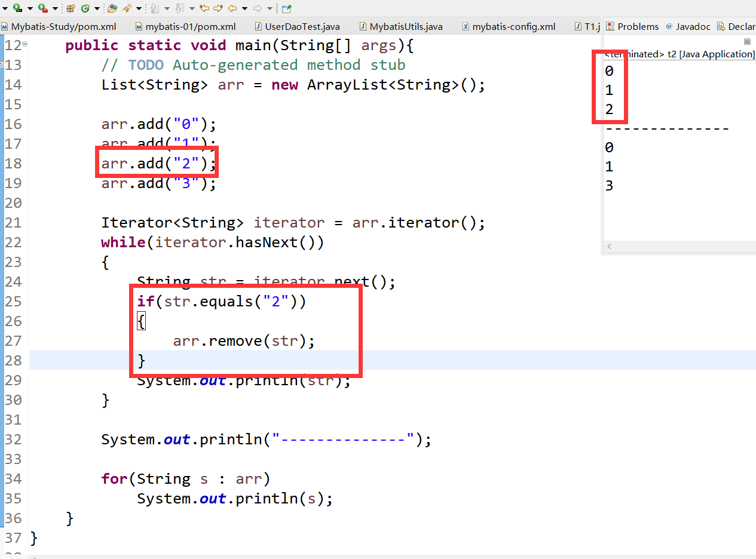The width and height of the screenshot is (756, 559).
Task: Open the External Tools dropdown arrow
Action: coord(55,8)
